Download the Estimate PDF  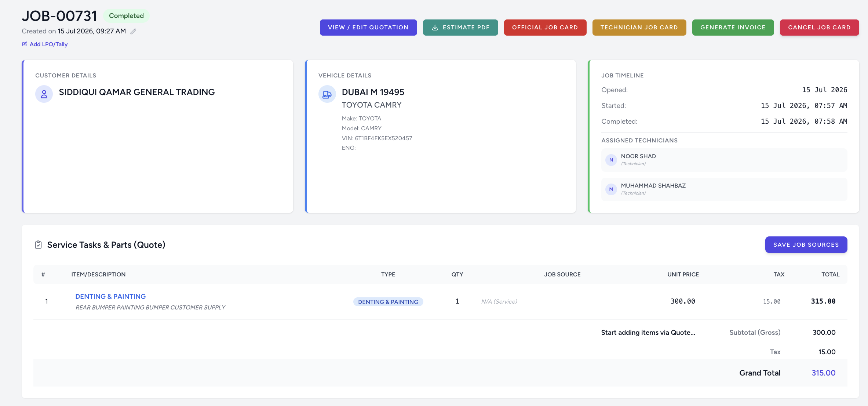(460, 28)
